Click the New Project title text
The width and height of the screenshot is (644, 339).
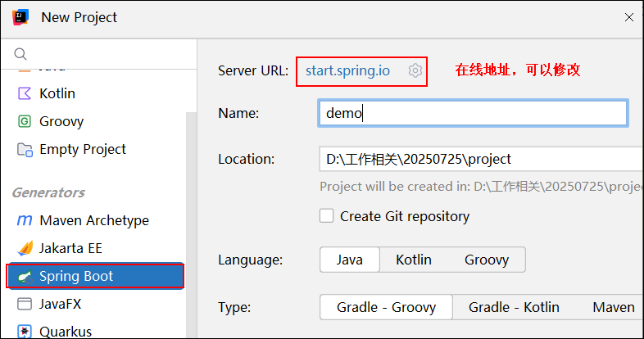pos(79,17)
